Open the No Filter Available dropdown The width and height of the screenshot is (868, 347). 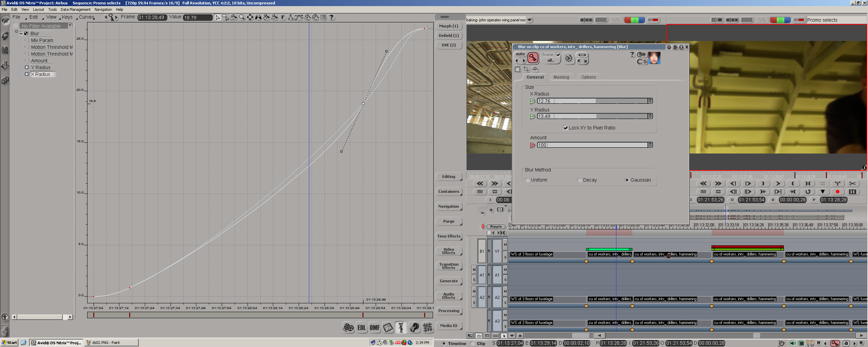(70, 25)
